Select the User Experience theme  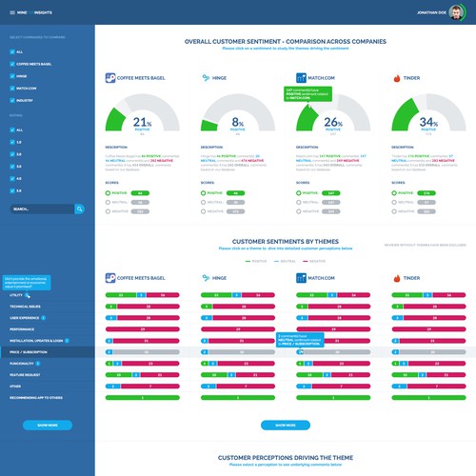pos(25,318)
